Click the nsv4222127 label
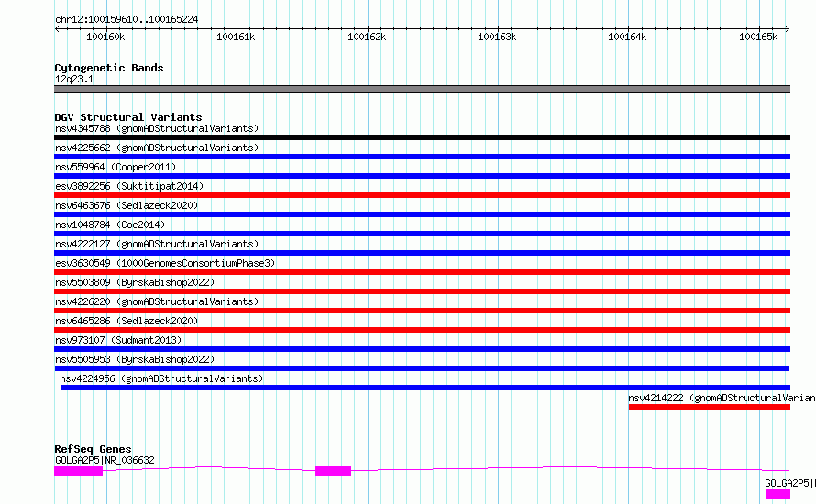Viewport: 816px width, 504px height. coord(157,244)
